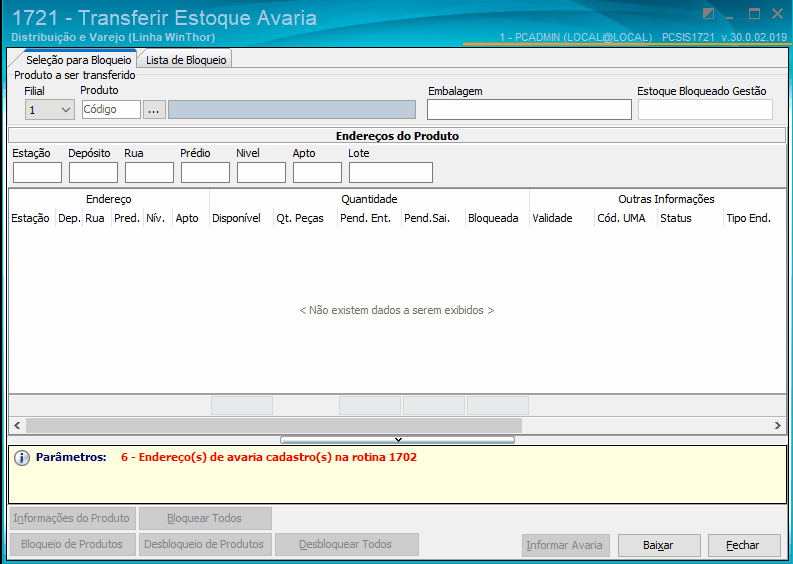Sort by the Status column header
Screen dimensions: 793x564
click(x=690, y=218)
